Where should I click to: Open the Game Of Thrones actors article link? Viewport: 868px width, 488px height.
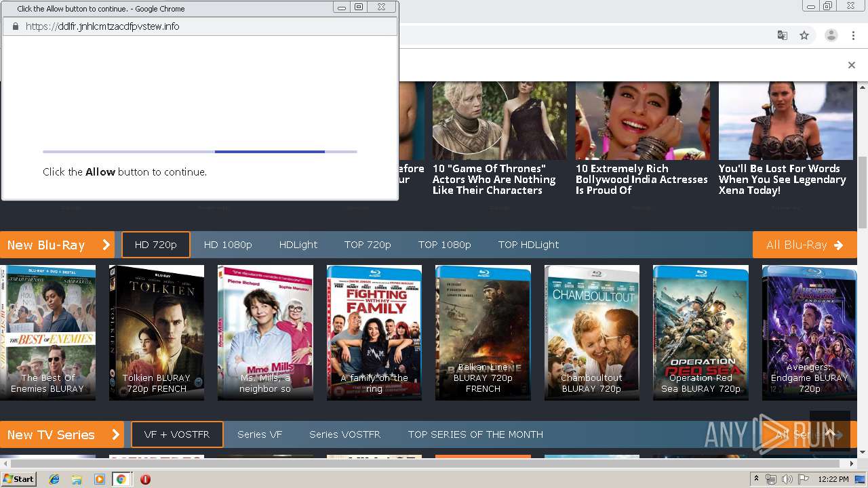[494, 180]
